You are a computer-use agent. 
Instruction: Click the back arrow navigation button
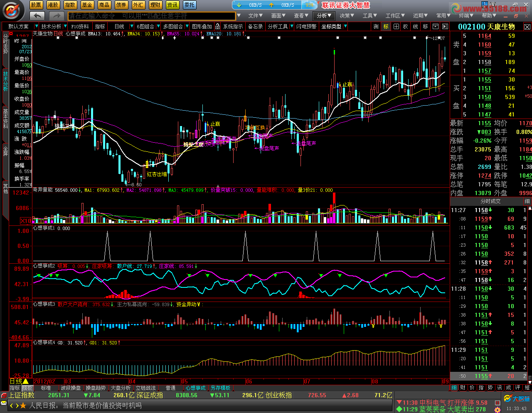point(37,16)
